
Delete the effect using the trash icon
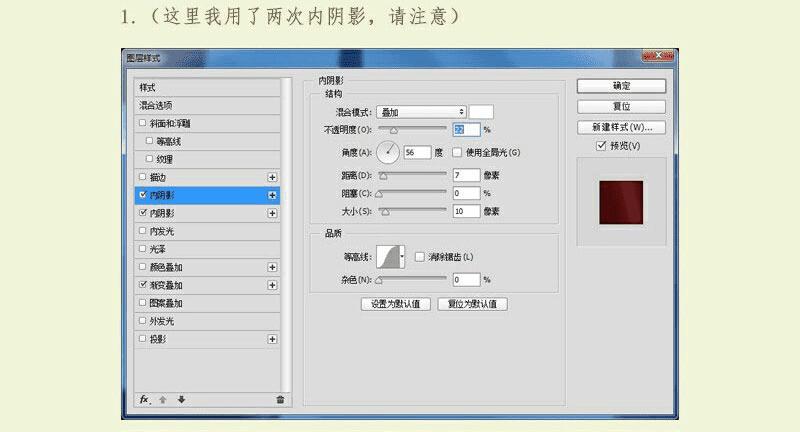[280, 399]
